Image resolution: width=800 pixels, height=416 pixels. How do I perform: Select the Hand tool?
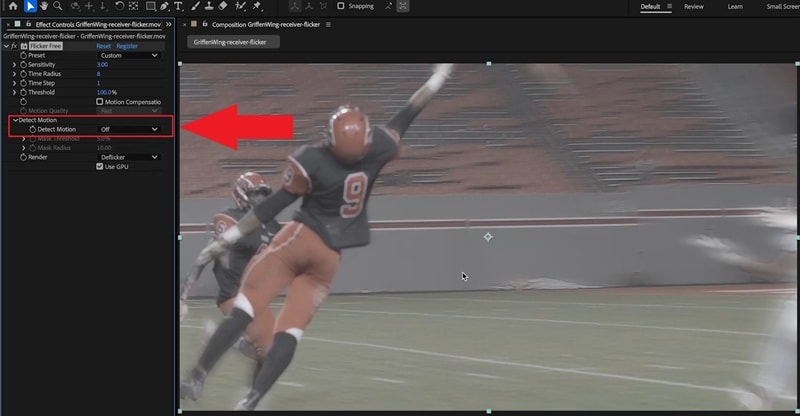click(x=44, y=6)
